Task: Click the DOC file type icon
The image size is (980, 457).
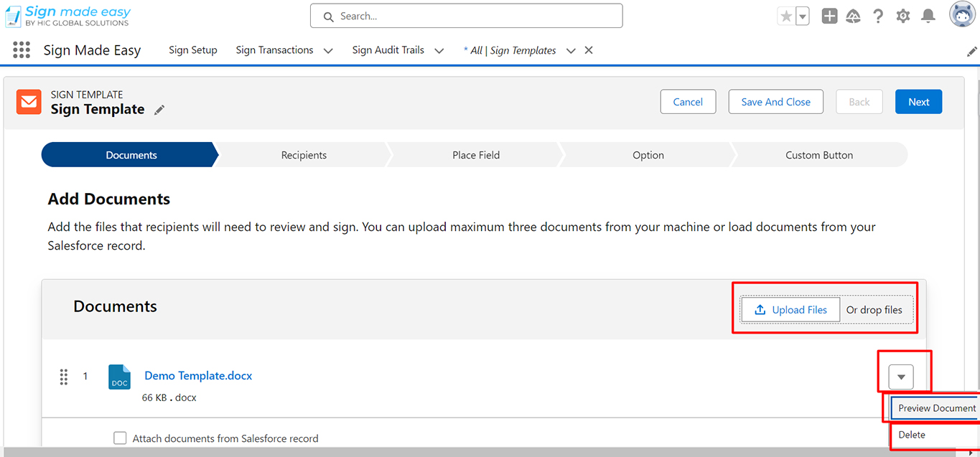Action: click(x=119, y=377)
